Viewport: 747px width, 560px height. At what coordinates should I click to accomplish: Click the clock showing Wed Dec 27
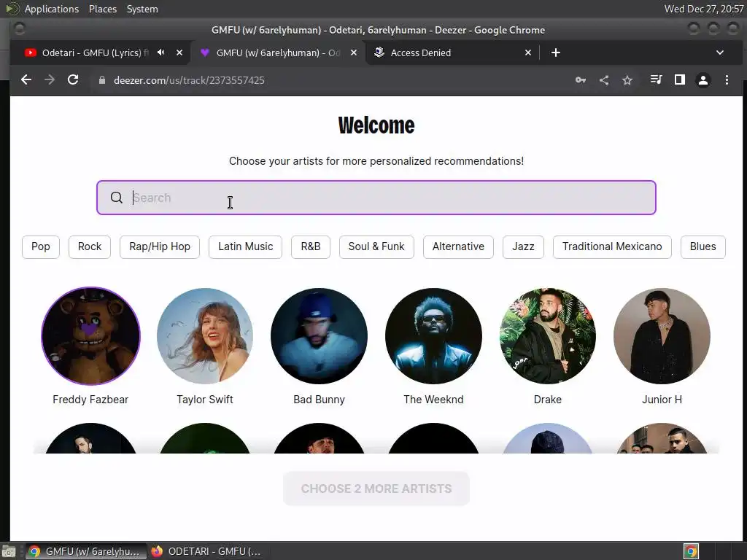click(x=704, y=9)
